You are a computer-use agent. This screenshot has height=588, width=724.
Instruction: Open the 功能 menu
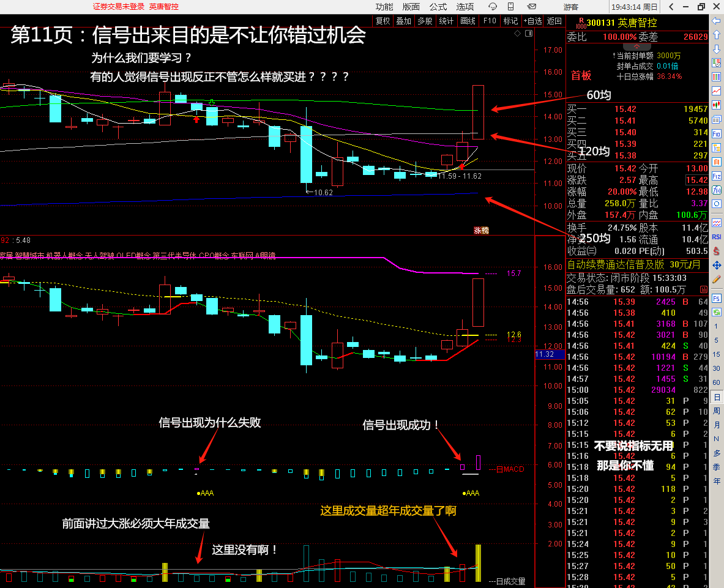point(384,7)
